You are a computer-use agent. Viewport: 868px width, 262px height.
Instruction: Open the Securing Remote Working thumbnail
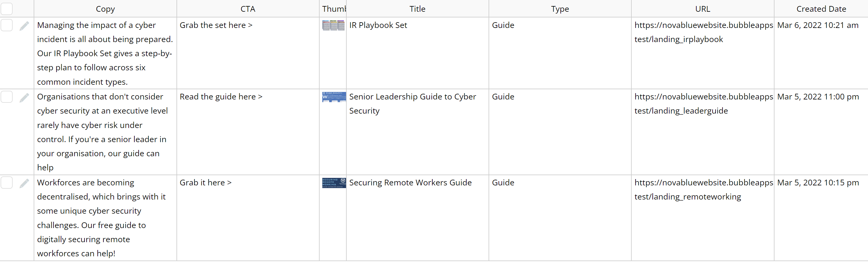point(334,183)
